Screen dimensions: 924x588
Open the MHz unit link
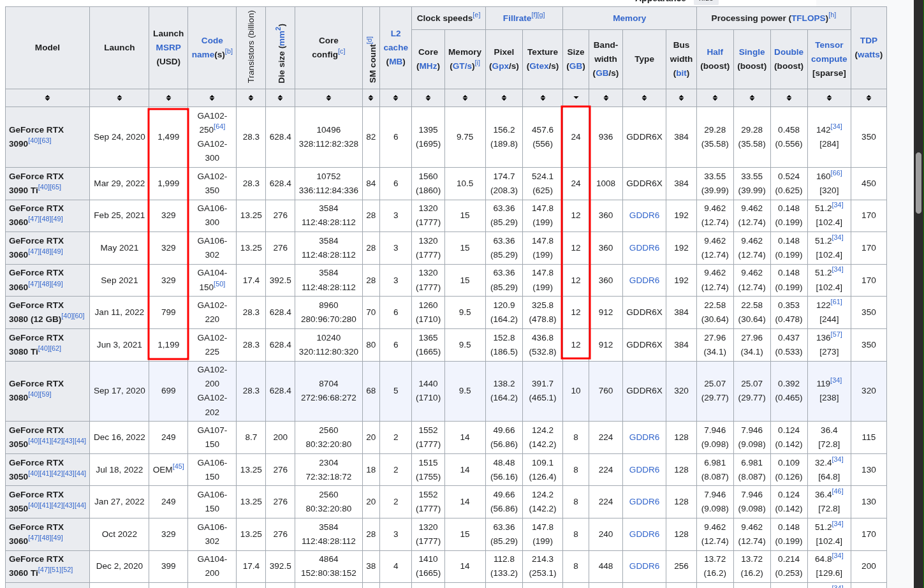428,66
